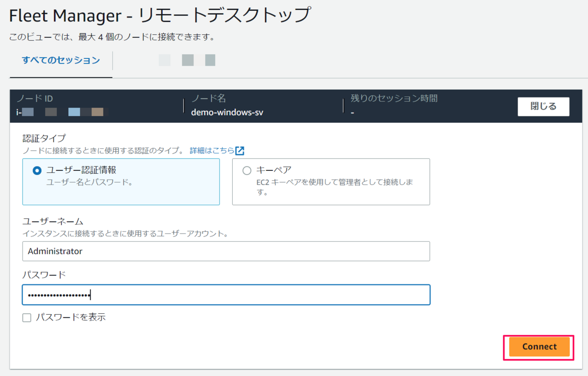This screenshot has height=376, width=588.
Task: Click the external link icon after 詳細はこちら
Action: point(240,150)
